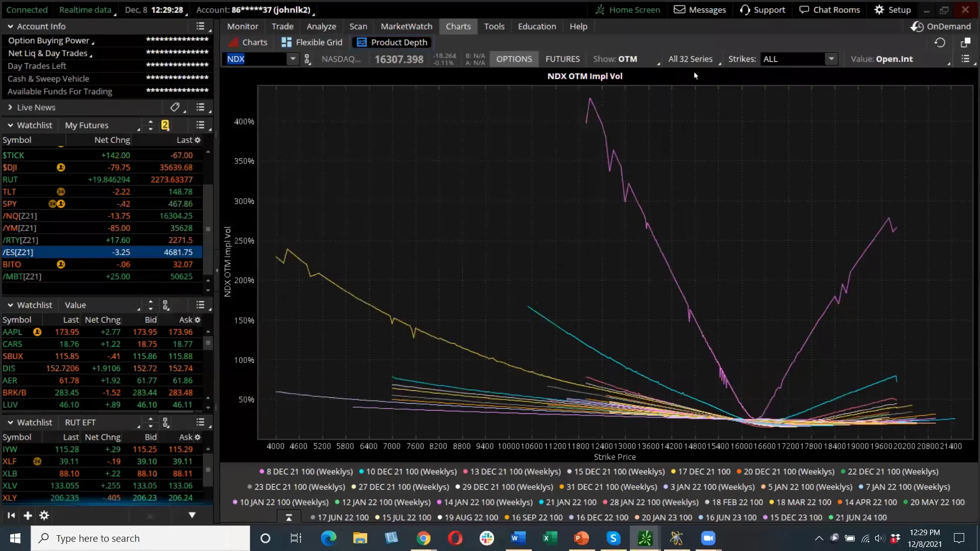Click the RUT EFT watchlist link icon
Viewport: 980px width, 551px height.
click(x=166, y=422)
